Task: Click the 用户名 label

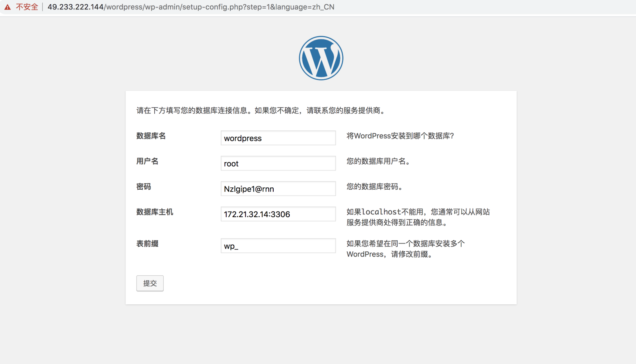Action: 147,161
